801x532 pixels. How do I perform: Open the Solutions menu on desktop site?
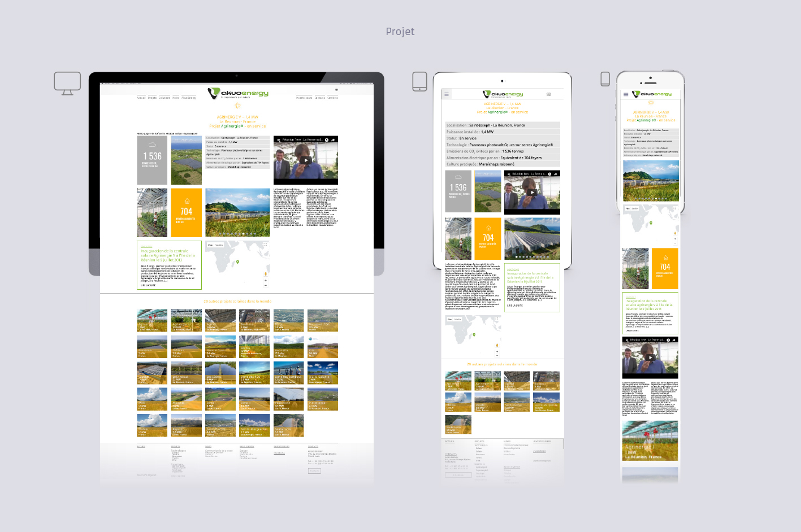(x=164, y=98)
